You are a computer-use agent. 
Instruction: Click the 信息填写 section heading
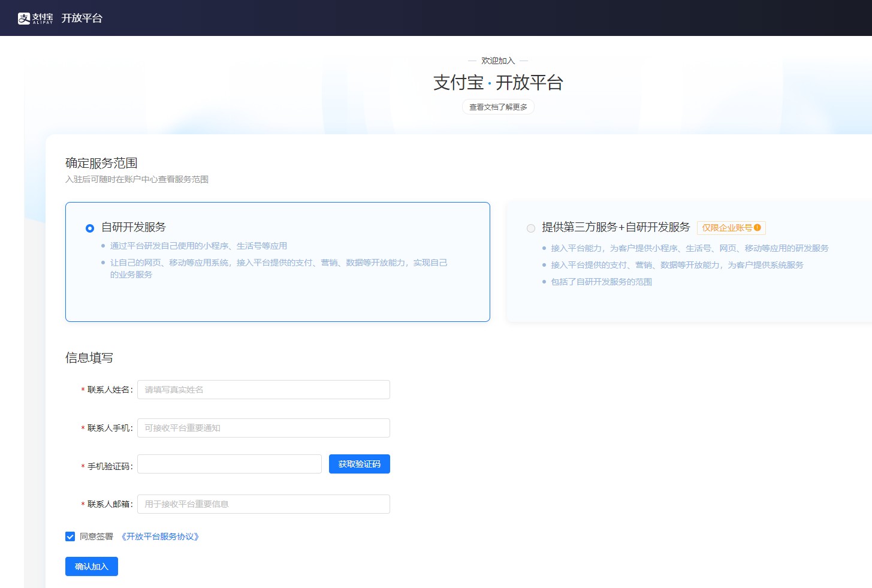click(89, 358)
